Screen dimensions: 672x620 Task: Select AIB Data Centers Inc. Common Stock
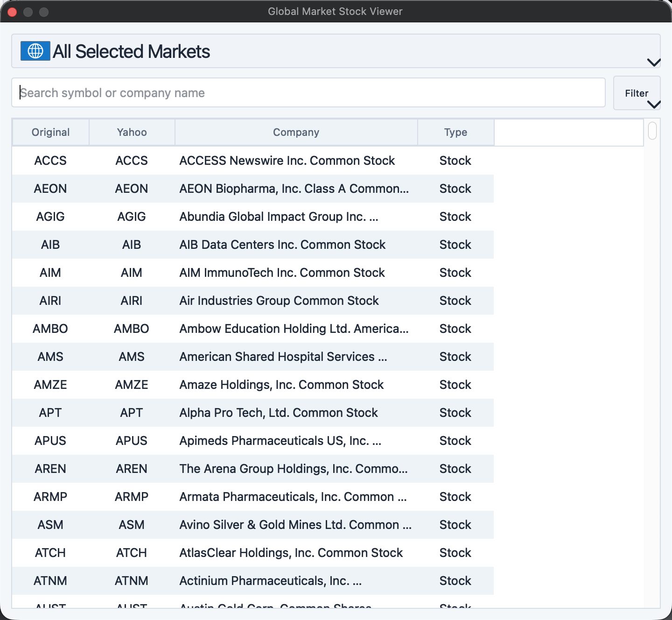pos(282,245)
